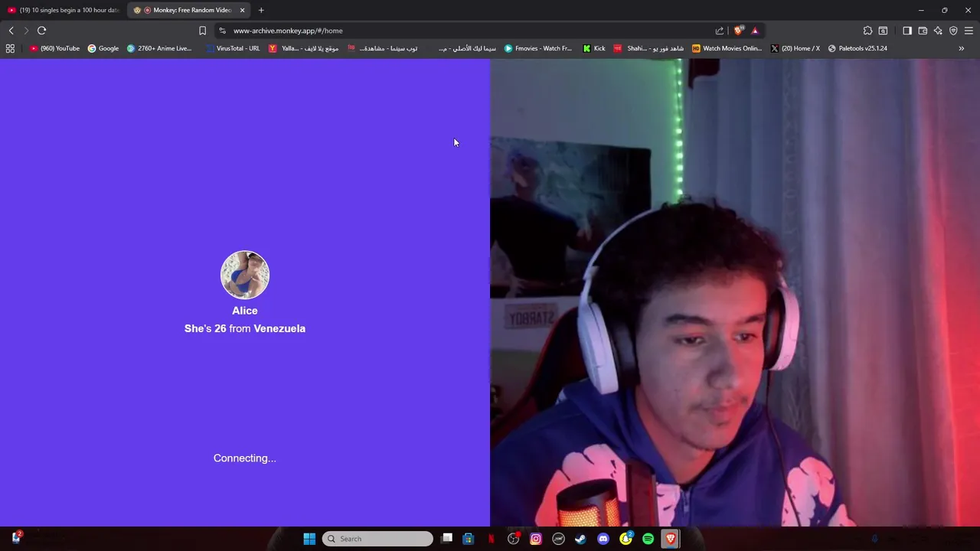Open the search-tabs icon beside the Extensions icon
980x551 pixels.
click(x=883, y=31)
